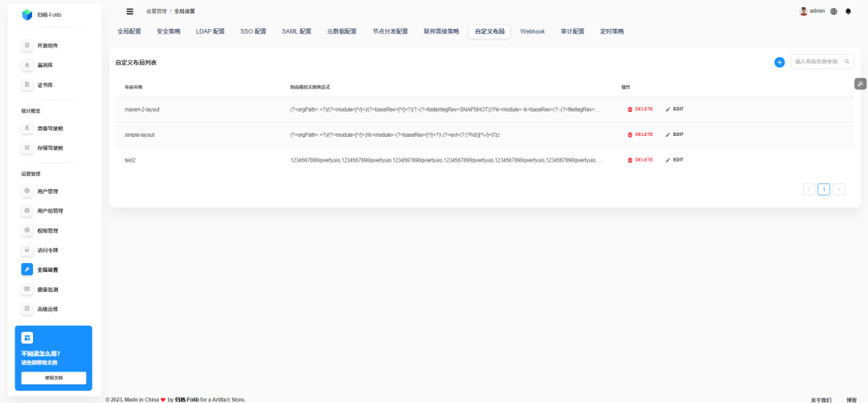Switch to the 定时策略 tab
Screen dimensions: 868x403
[x=612, y=31]
